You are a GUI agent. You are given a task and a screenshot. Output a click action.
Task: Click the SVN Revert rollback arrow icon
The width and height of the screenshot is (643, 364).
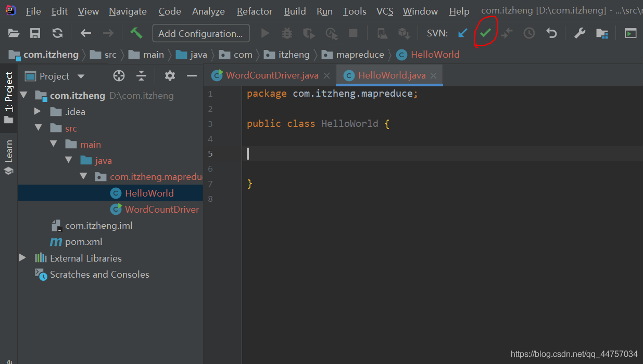click(x=551, y=33)
